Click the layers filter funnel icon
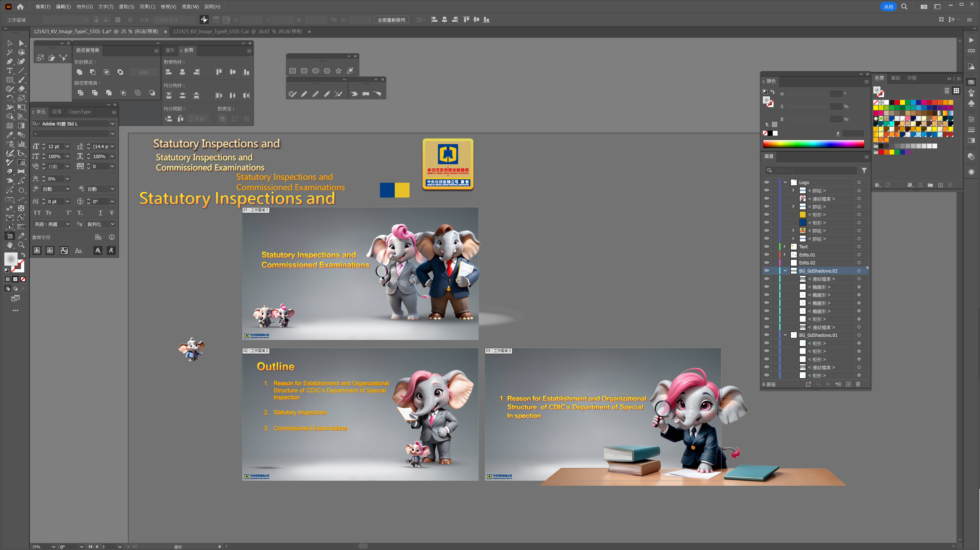The width and height of the screenshot is (980, 550). point(864,171)
